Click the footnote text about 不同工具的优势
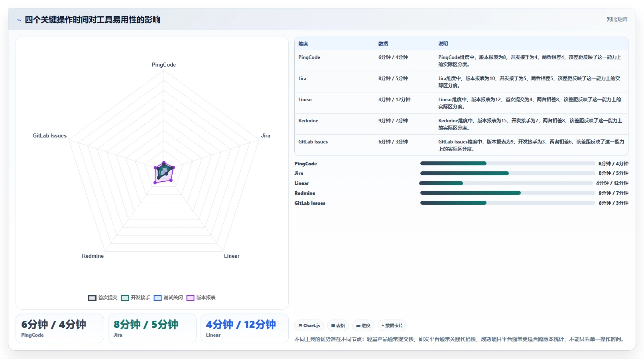Screen dimensions: 644x359 [x=460, y=339]
